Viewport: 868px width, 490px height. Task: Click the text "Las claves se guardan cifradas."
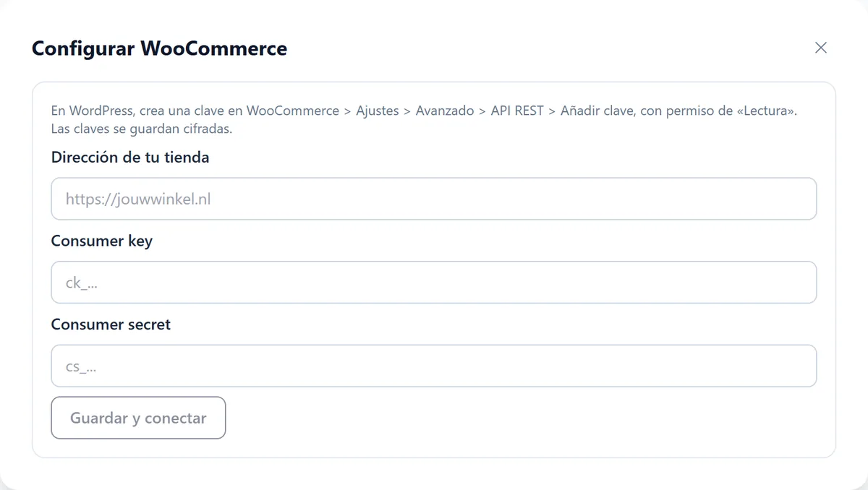tap(141, 129)
